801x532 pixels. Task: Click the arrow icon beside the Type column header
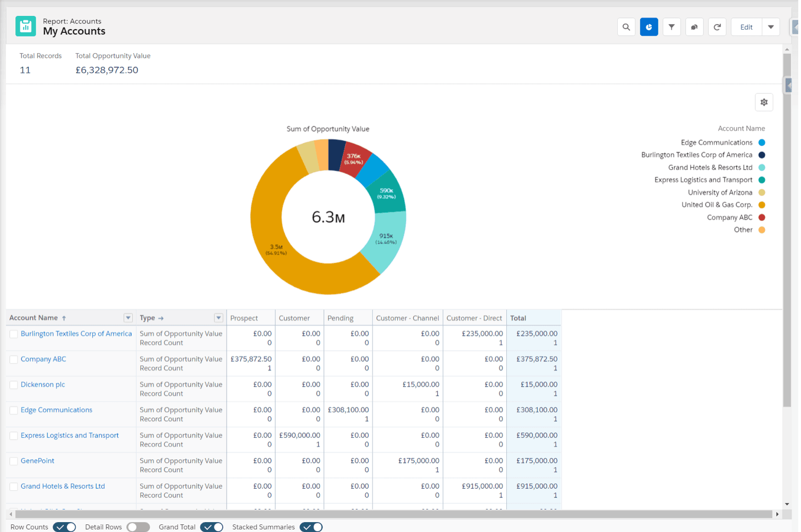click(x=161, y=318)
